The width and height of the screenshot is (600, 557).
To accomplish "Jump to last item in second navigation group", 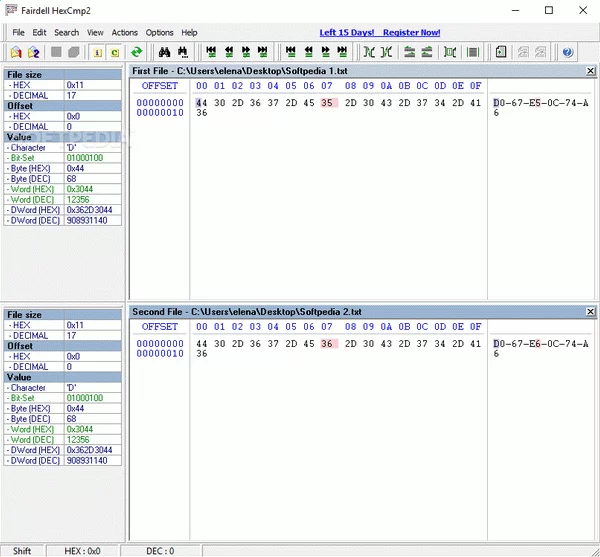I will click(x=342, y=52).
